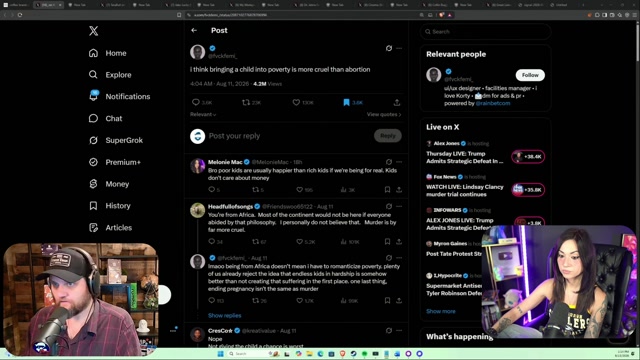Like Headfullofsongs reply
640x360 pixels.
click(x=300, y=242)
